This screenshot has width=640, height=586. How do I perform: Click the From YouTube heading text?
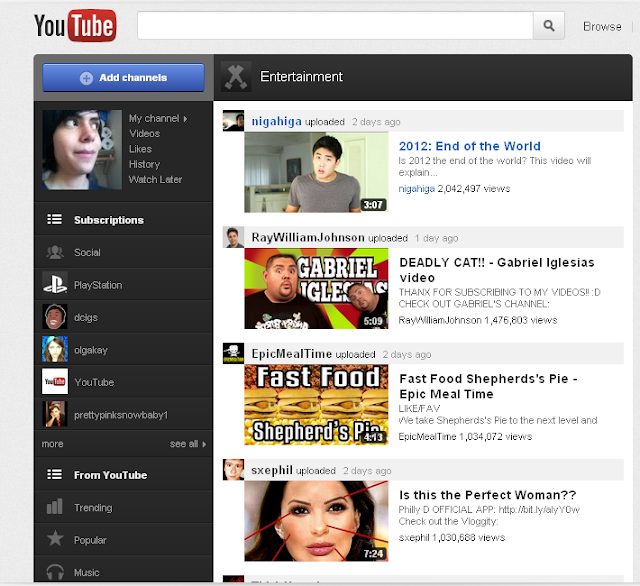110,475
